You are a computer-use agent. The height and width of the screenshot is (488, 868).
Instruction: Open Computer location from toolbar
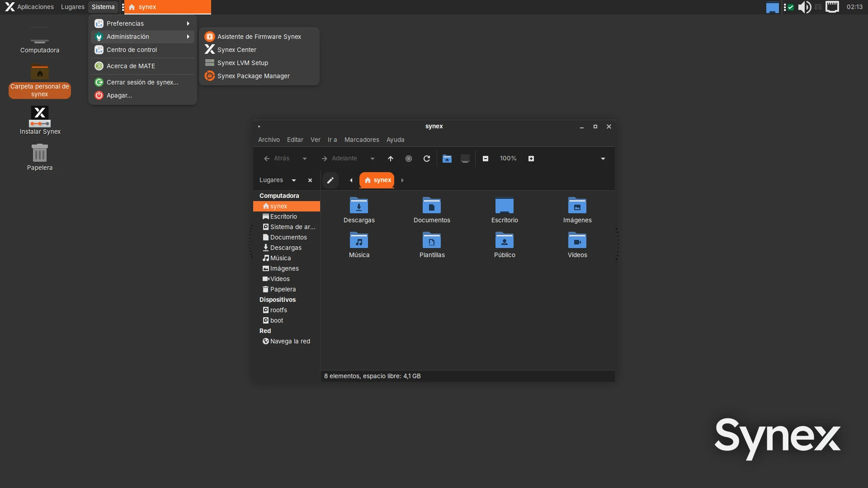[465, 159]
